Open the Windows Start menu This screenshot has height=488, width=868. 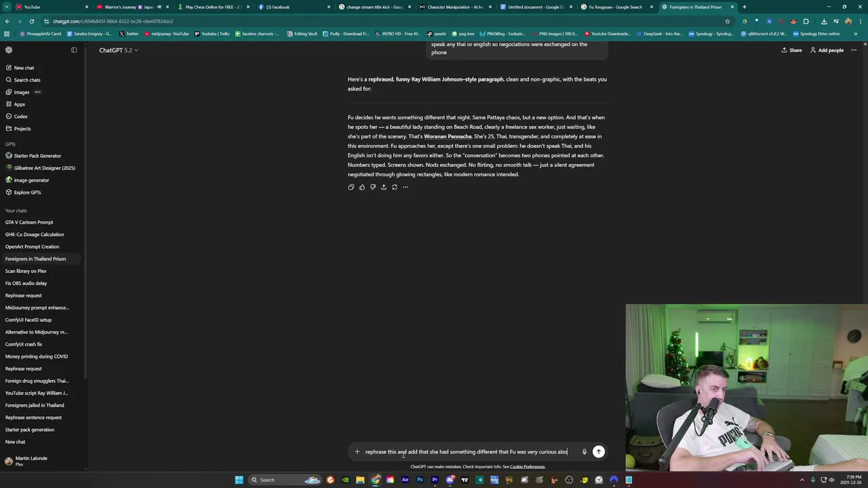[239, 480]
